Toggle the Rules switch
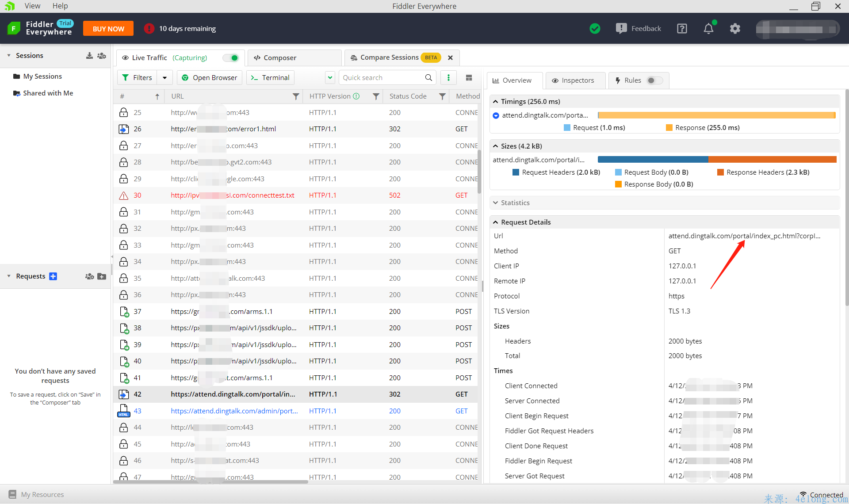 click(654, 80)
